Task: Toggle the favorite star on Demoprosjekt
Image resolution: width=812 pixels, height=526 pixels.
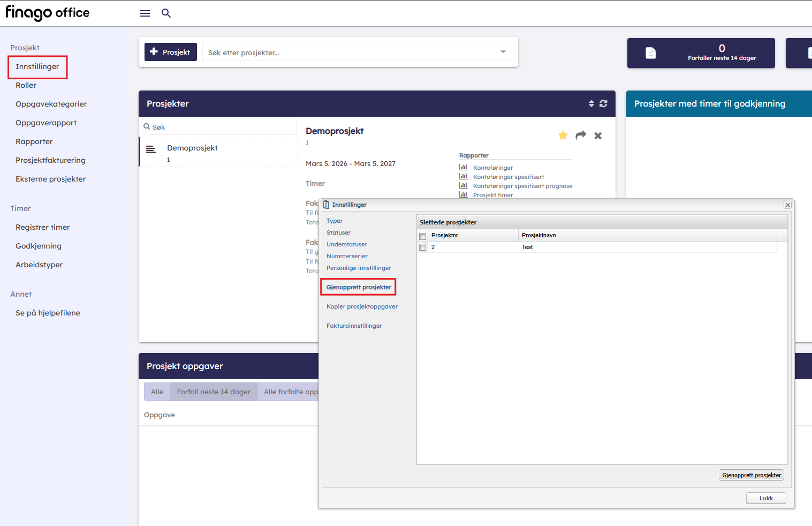Action: pos(563,136)
